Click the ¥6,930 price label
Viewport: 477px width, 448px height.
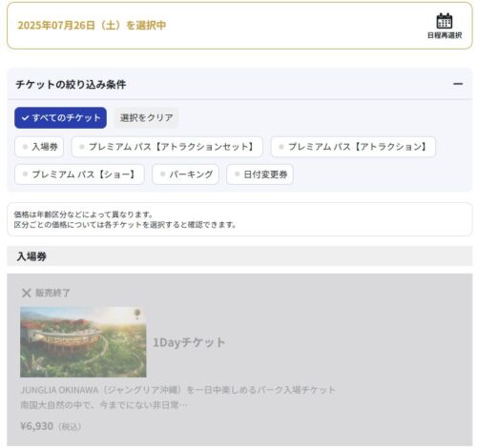click(36, 426)
